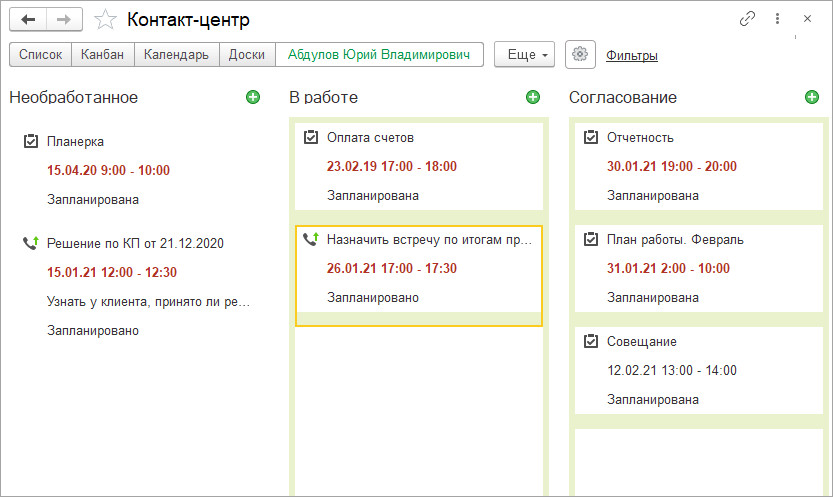Go forward with the right arrow button
This screenshot has height=497, width=833.
64,20
